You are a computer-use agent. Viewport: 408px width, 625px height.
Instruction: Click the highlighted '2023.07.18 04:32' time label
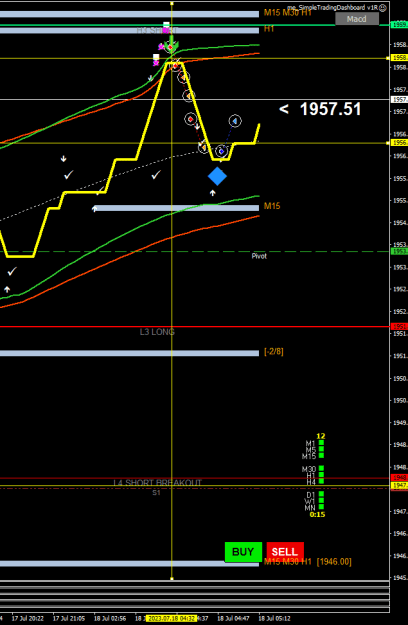click(171, 619)
